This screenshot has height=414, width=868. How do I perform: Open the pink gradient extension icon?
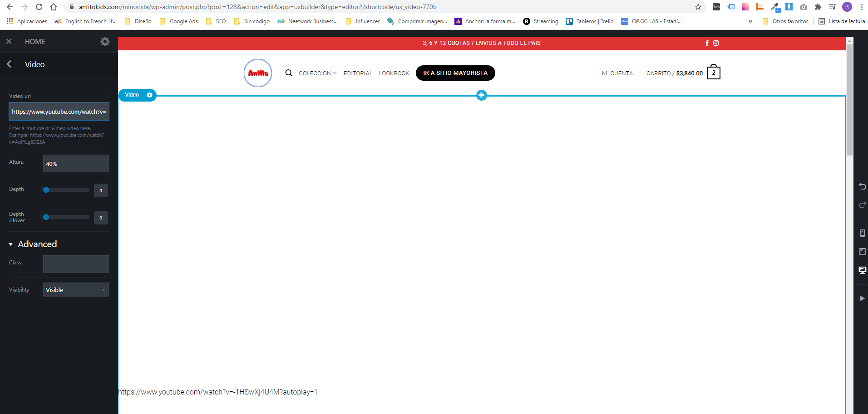coord(745,7)
